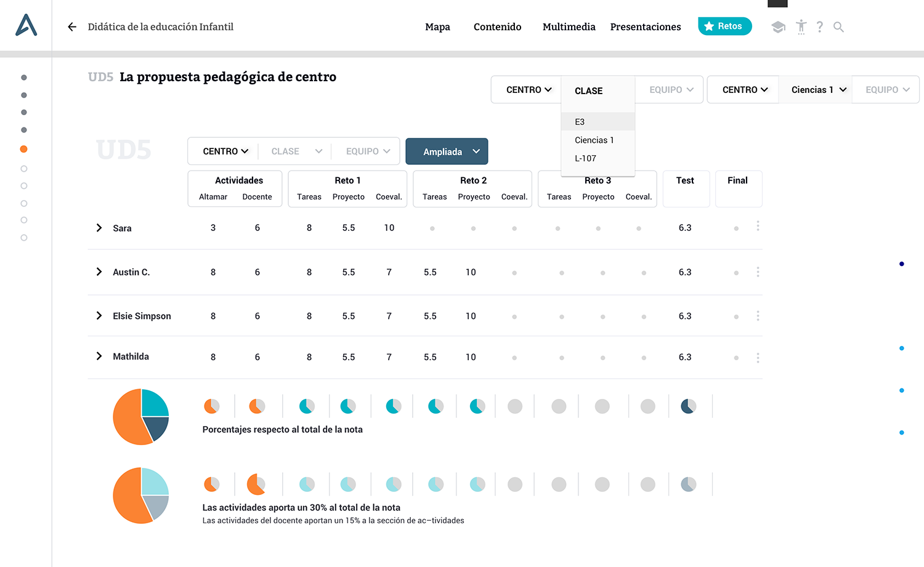
Task: Select the first unit dot in sidebar
Action: coord(24,78)
